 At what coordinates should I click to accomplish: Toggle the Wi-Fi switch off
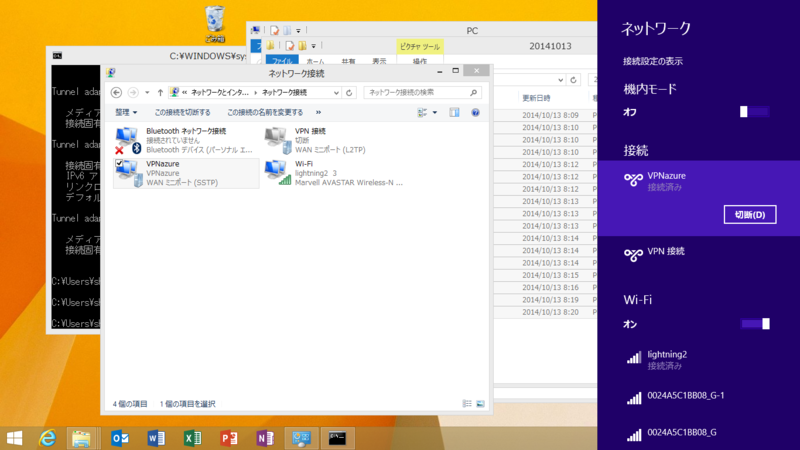tap(755, 324)
